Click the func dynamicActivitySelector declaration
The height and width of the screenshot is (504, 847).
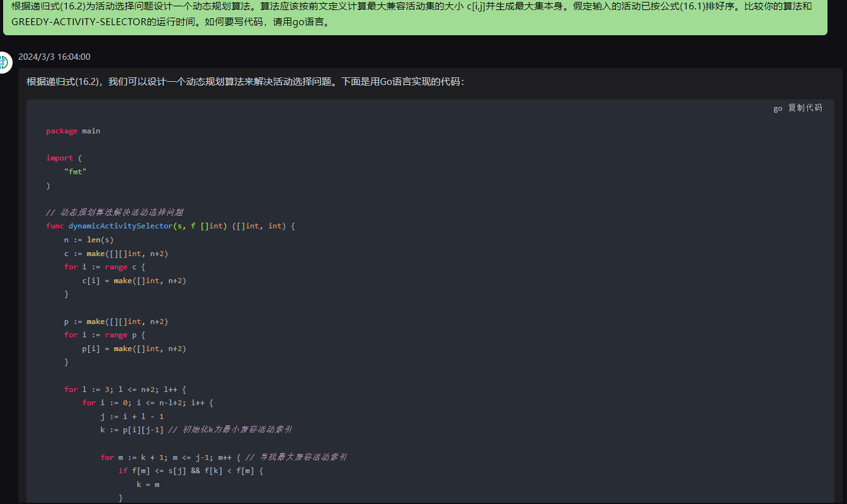point(171,226)
